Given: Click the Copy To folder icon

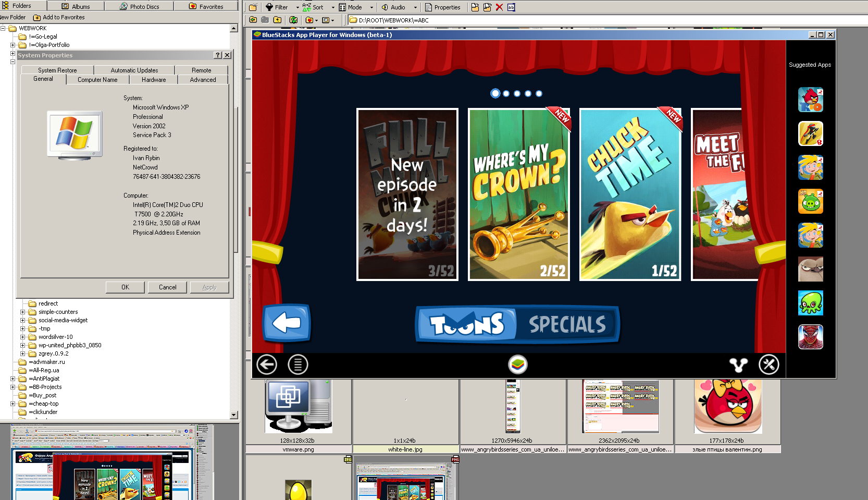Looking at the screenshot, I should [x=487, y=7].
